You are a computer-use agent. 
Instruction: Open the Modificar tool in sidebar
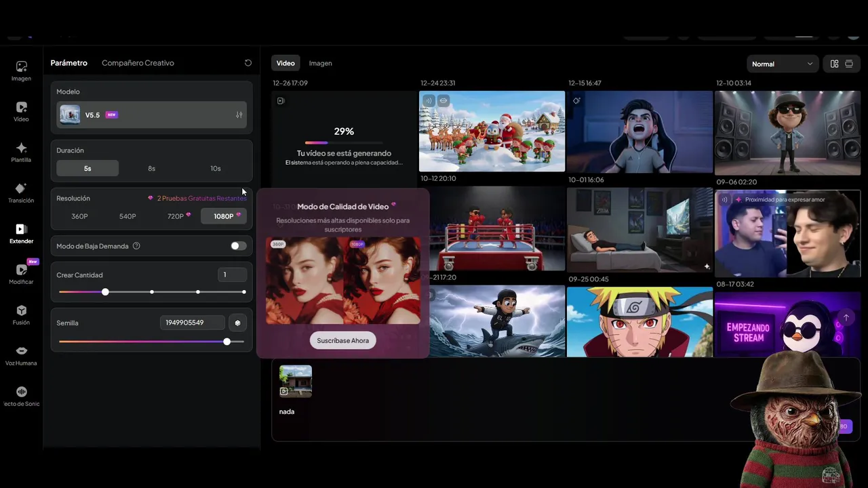(x=21, y=274)
